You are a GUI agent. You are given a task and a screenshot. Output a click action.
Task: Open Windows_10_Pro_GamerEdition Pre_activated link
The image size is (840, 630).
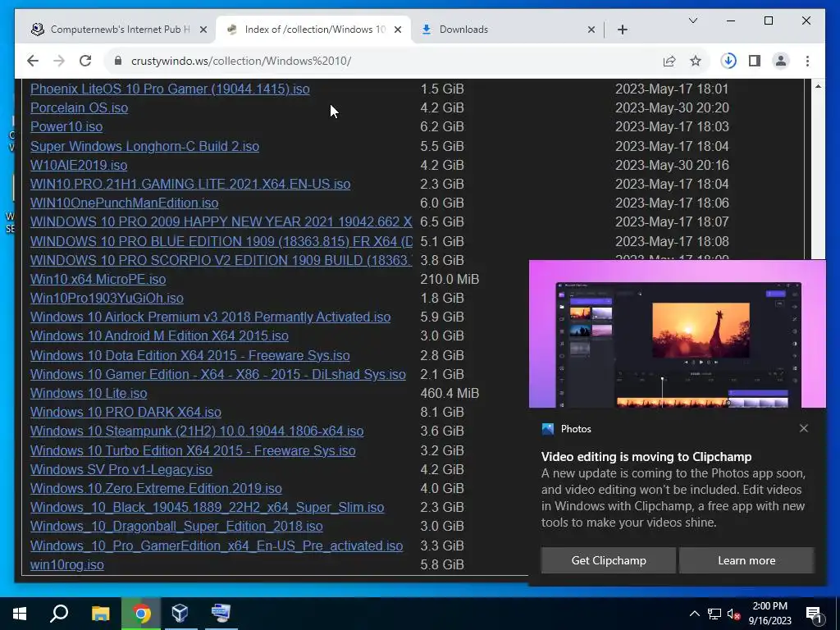[x=217, y=546]
